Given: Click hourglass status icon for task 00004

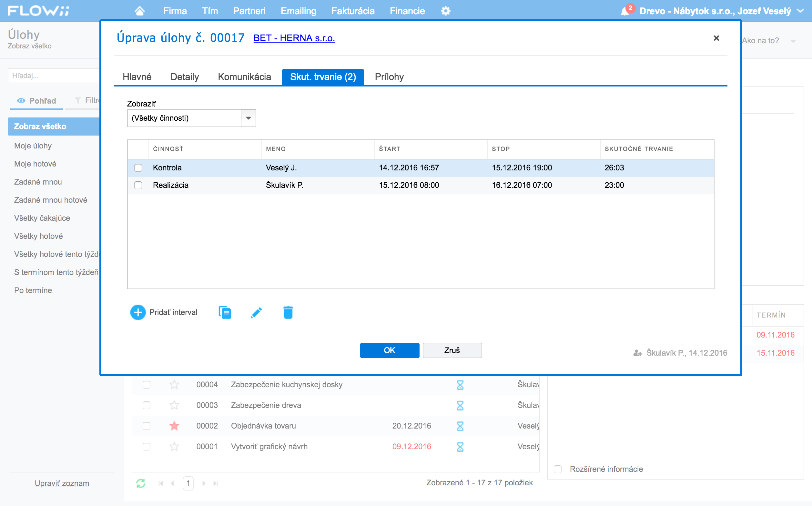Looking at the screenshot, I should coord(460,385).
